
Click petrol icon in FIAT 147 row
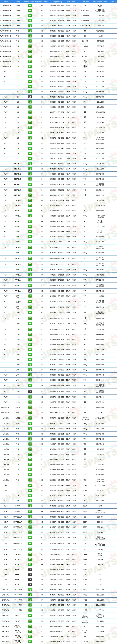click(30, 159)
